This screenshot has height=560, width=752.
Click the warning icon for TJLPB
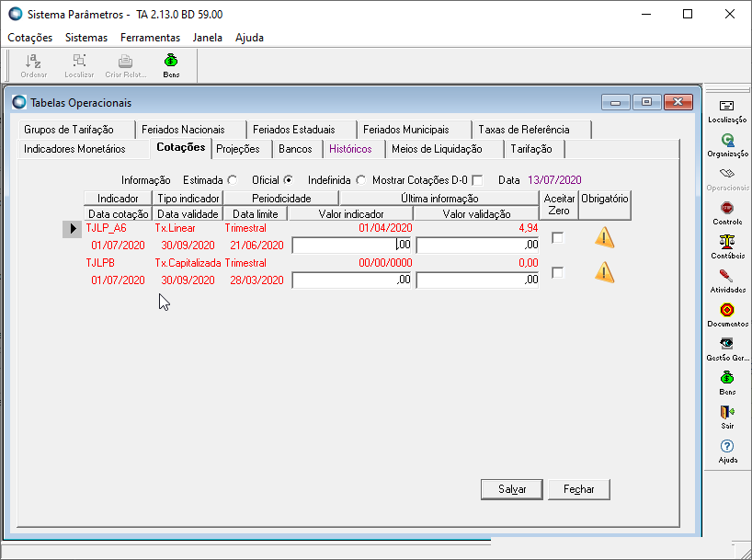[604, 272]
